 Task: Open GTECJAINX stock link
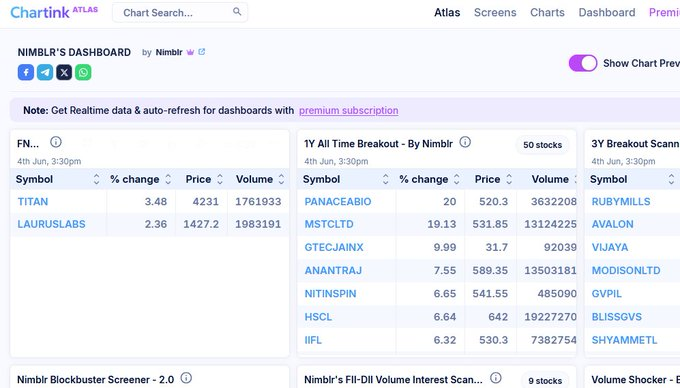pos(334,247)
